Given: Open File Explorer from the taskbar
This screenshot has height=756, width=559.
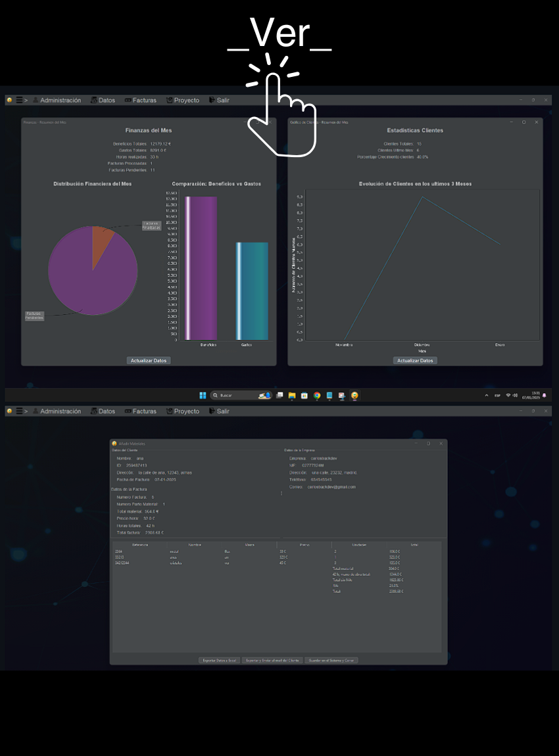Looking at the screenshot, I should click(x=292, y=396).
